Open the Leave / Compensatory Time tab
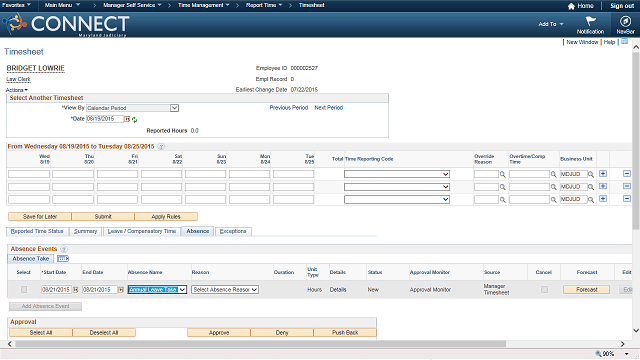Viewport: 640px width, 360px height. click(142, 231)
